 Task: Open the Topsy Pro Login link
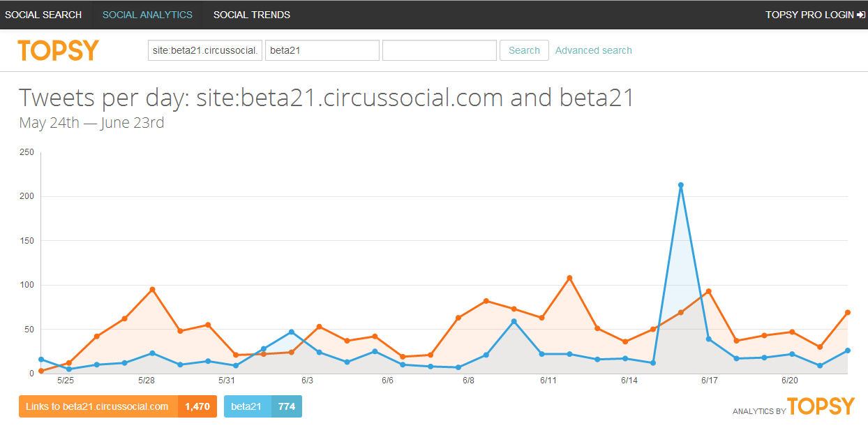pos(809,15)
